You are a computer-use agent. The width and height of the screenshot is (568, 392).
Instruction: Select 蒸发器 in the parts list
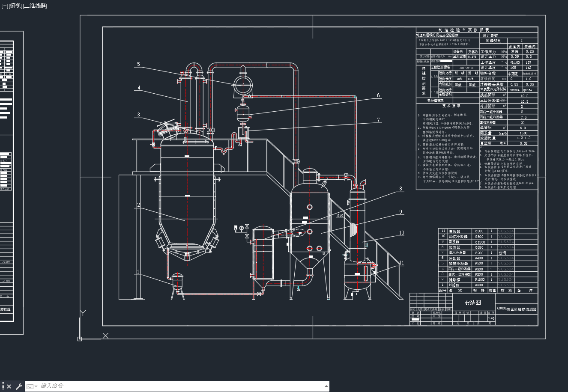tap(454, 242)
